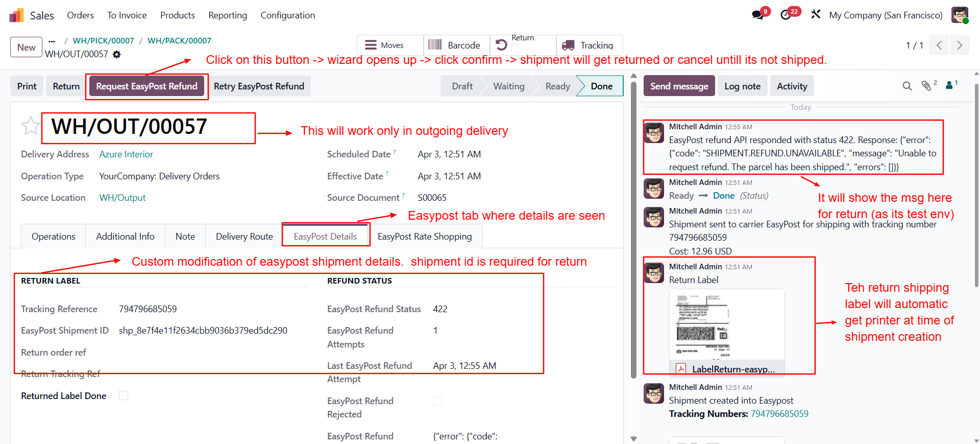Switch company via My Company (San Francisco)
Viewport: 980px width, 444px height.
(x=886, y=15)
